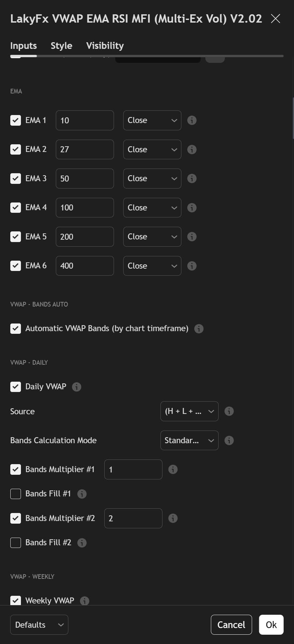Open the Daily VWAP info tooltip
Viewport: 294px width, 644px height.
click(76, 387)
